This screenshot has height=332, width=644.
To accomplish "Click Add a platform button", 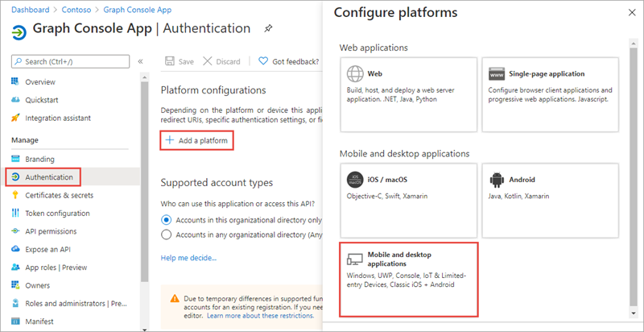I will (x=196, y=140).
